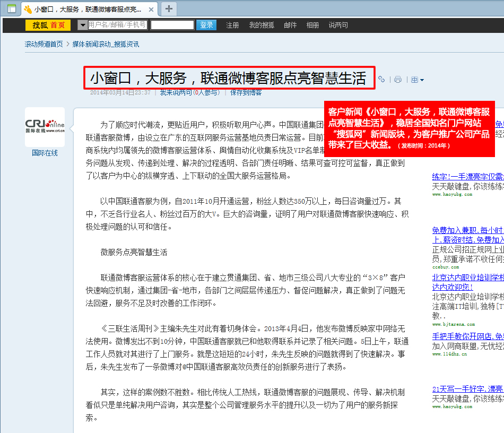Close the current Sohu news tab
Screen dimensions: 504x433
pos(151,9)
